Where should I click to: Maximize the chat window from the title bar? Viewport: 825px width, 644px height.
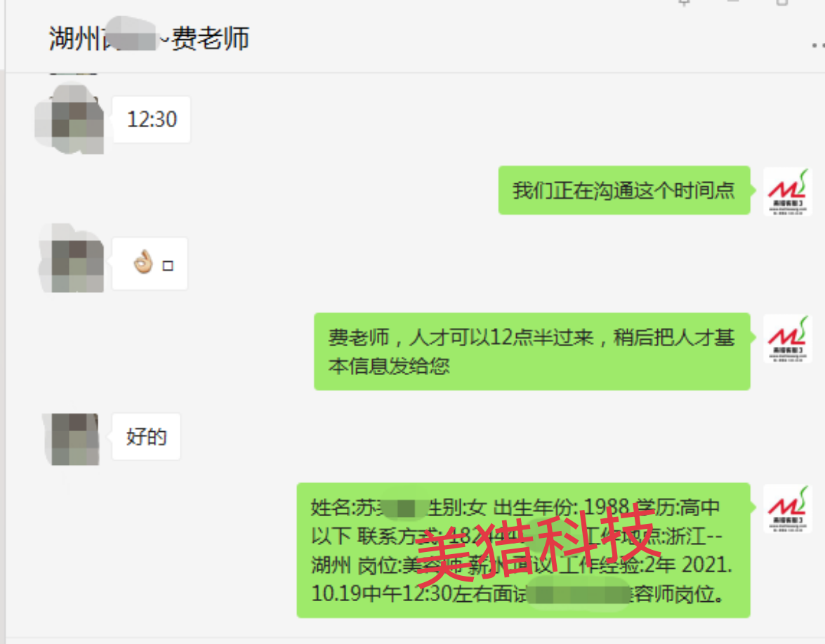(782, 3)
